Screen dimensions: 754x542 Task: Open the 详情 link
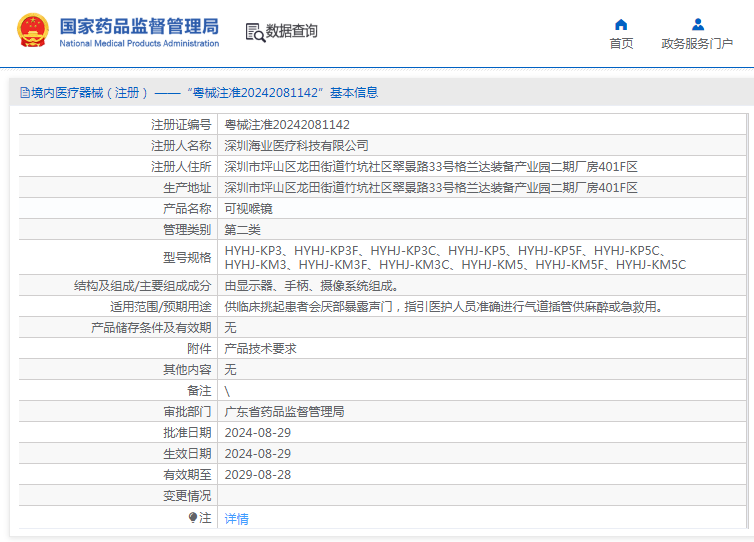(237, 518)
